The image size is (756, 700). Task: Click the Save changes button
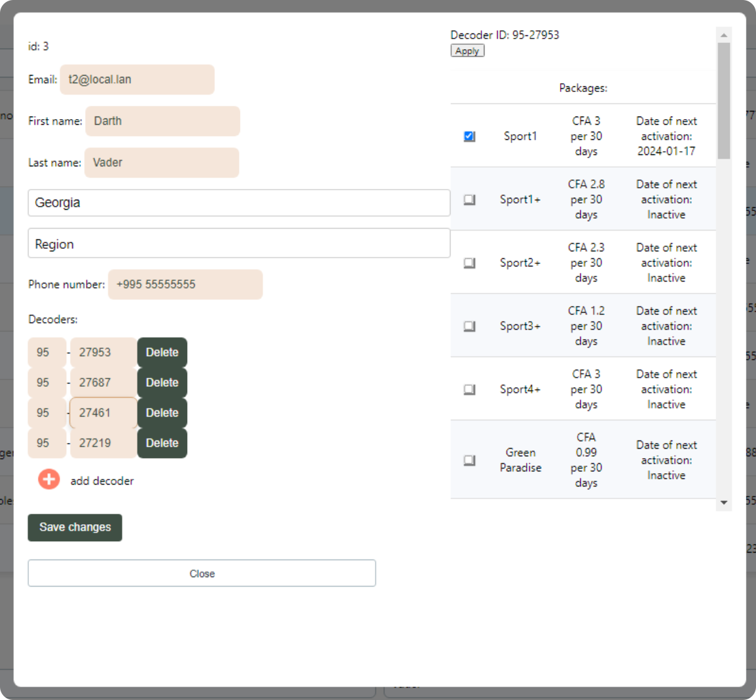[x=75, y=527]
